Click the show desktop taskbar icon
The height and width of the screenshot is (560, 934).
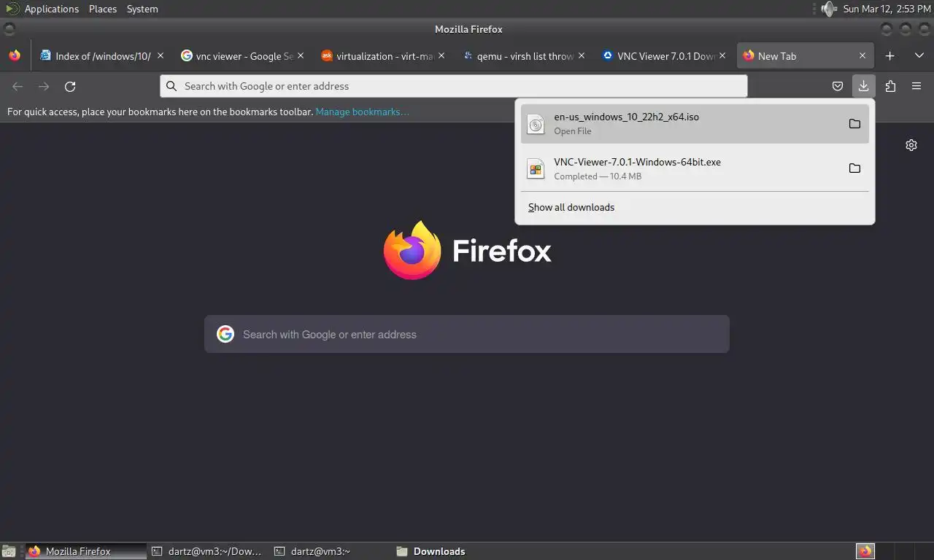9,551
